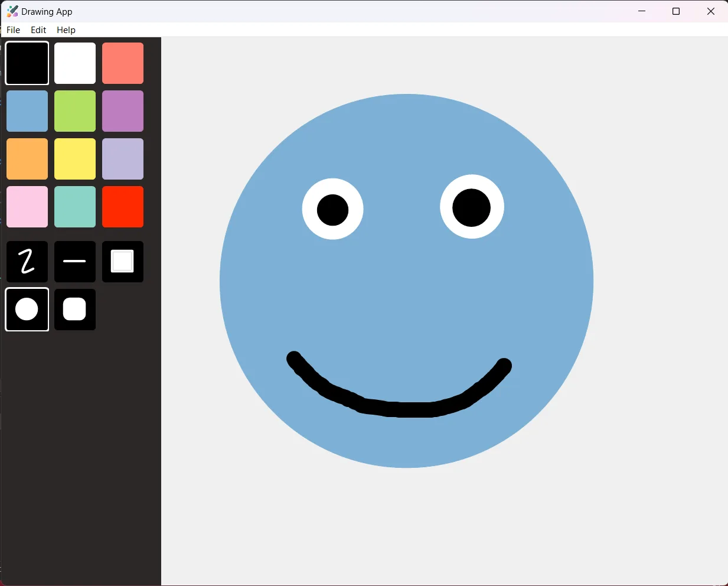Choose the light blue color swatch

[27, 111]
